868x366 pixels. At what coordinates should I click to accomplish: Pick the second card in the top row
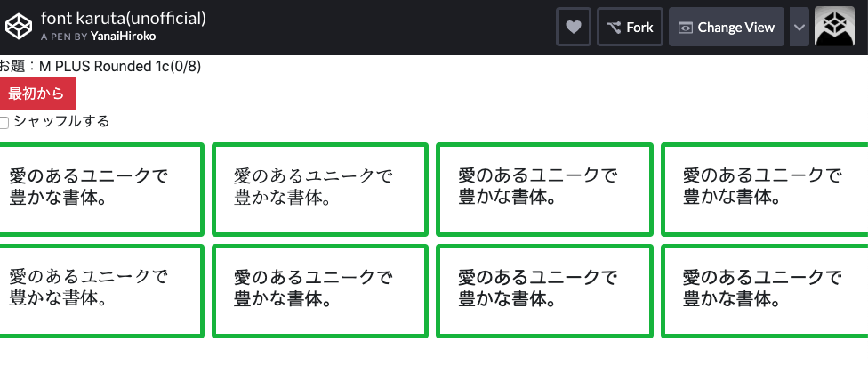click(320, 190)
